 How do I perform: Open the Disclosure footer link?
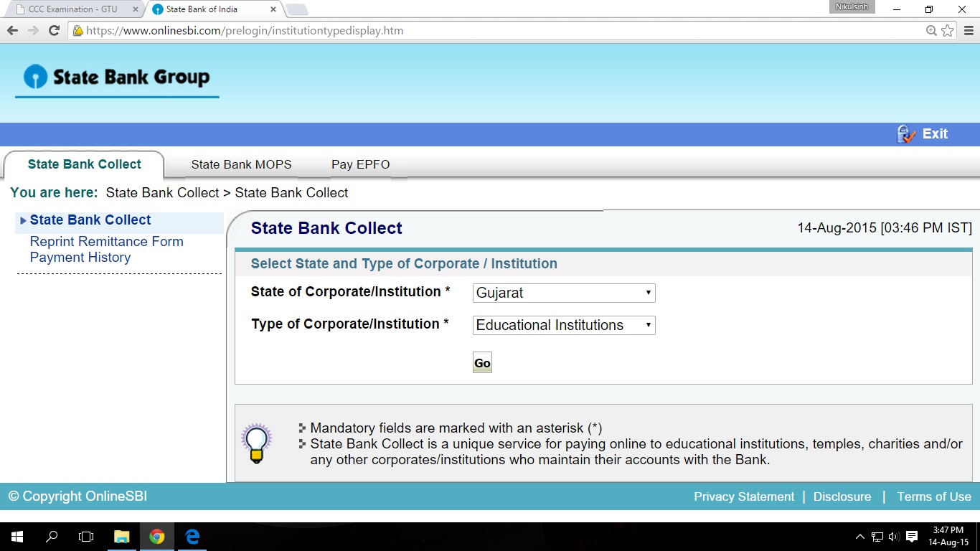[842, 496]
